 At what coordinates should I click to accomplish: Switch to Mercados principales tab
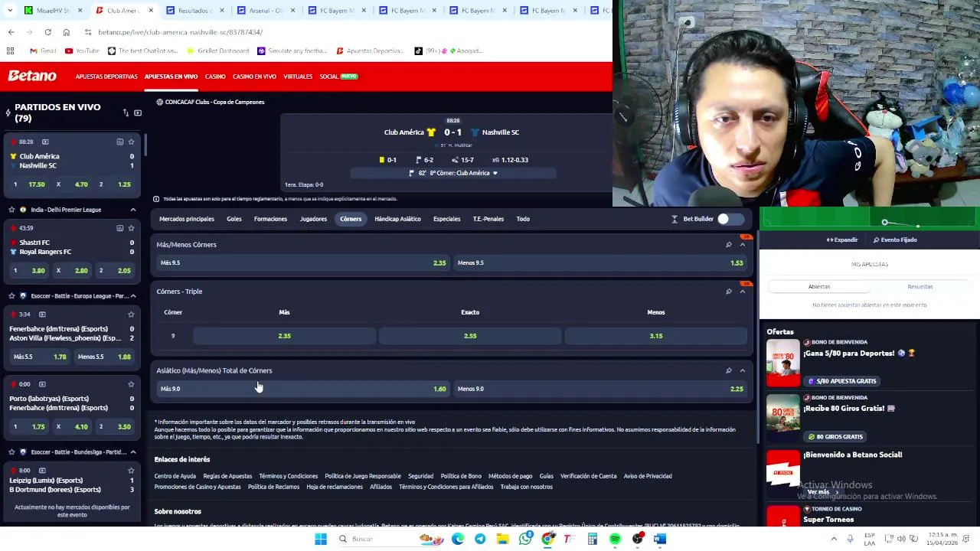[x=187, y=219]
